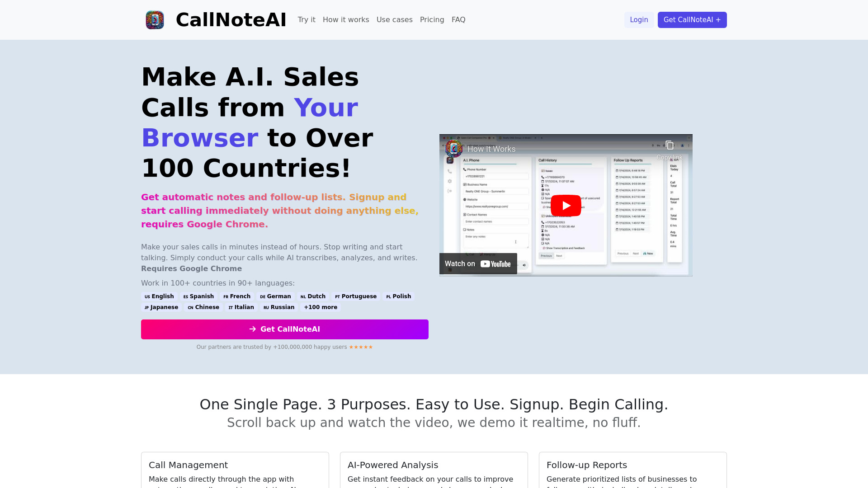This screenshot has width=868, height=488.
Task: Expand the Use cases nav dropdown
Action: pyautogui.click(x=394, y=20)
